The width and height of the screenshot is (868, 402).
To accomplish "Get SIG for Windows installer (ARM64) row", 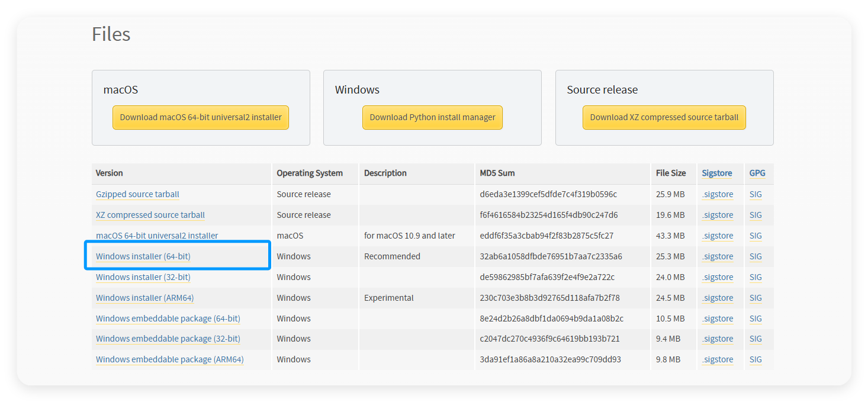I will point(756,298).
